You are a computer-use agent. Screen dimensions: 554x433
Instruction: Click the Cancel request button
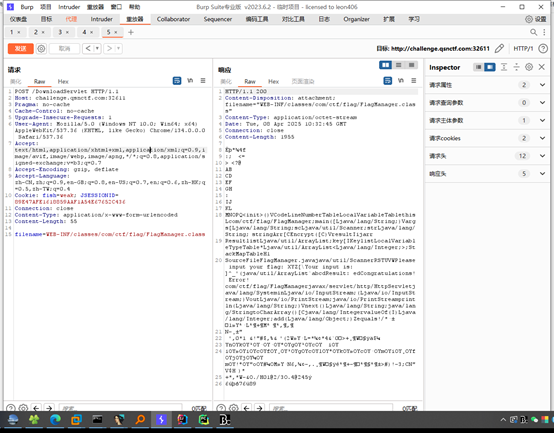pos(64,48)
